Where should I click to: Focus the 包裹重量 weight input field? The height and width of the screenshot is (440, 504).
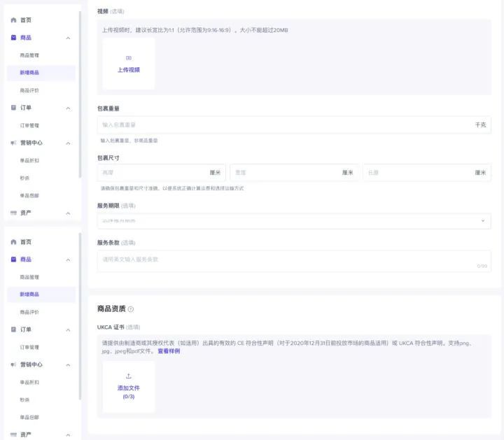[294, 125]
